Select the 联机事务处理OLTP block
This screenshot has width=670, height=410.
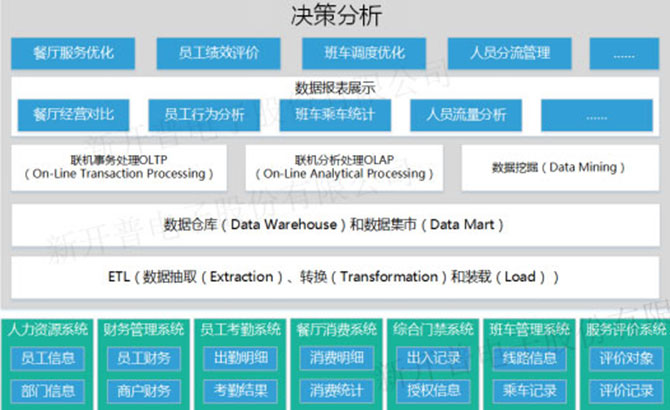click(x=119, y=167)
